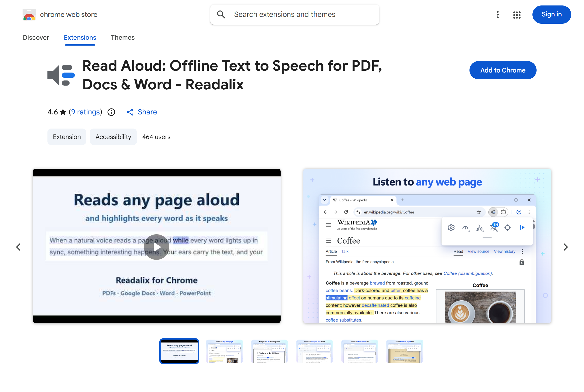The image size is (584, 392).
Task: Select the 'Hear your PDFs' thumbnail
Action: coord(269,351)
